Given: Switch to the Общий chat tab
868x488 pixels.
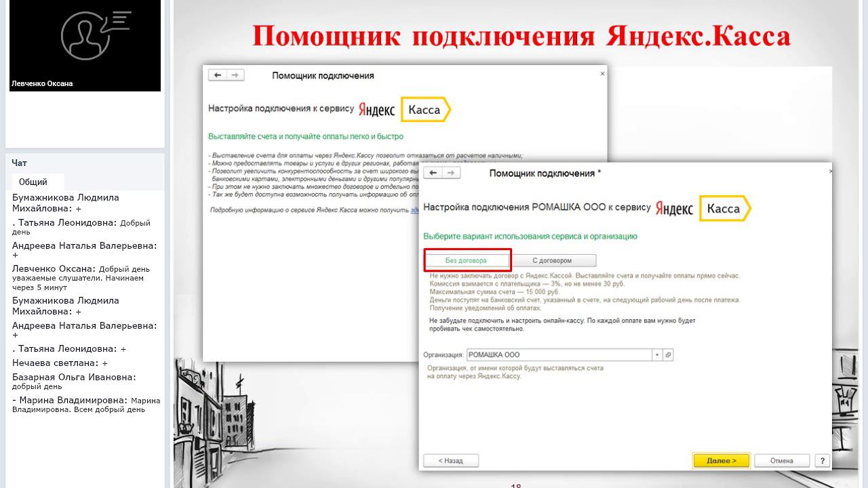Looking at the screenshot, I should tap(33, 182).
